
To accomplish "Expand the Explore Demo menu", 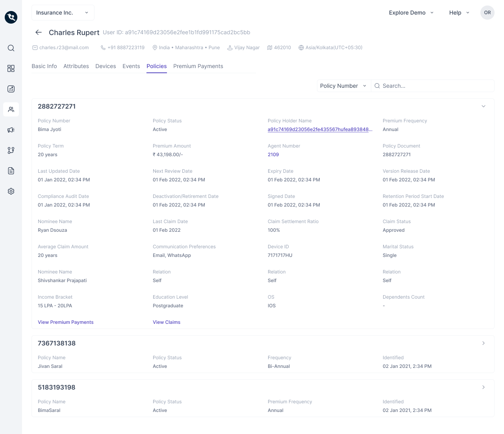I will tap(411, 13).
